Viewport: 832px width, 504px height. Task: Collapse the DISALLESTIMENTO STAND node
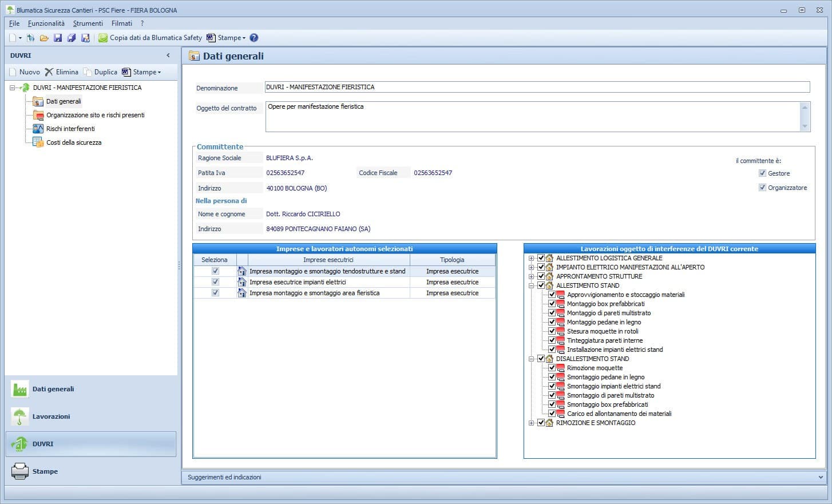click(x=531, y=359)
